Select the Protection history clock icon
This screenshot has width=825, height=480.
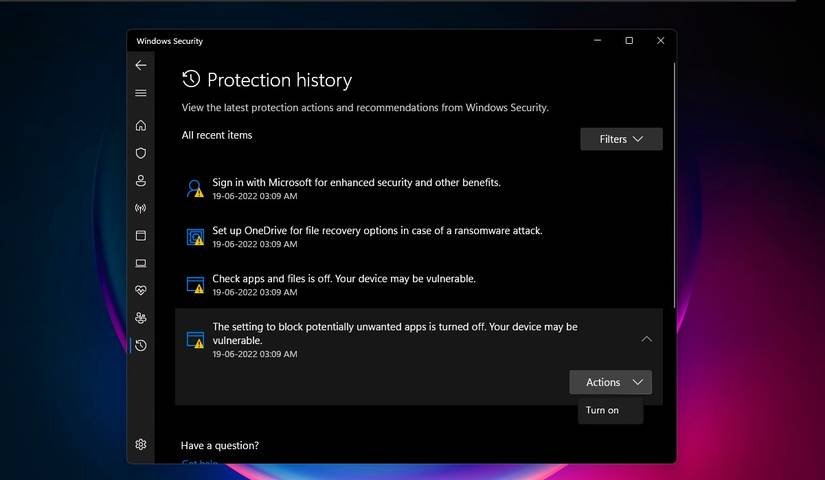[141, 346]
